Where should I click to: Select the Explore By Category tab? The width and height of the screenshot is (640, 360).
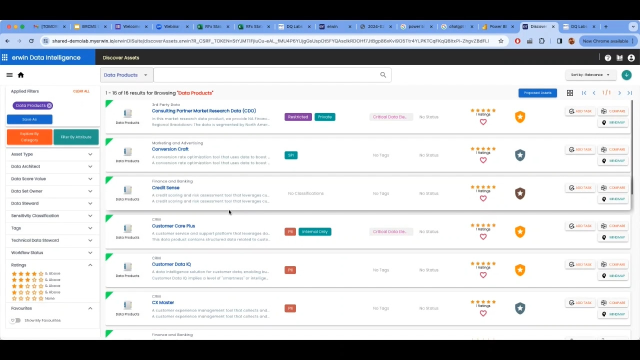click(29, 137)
